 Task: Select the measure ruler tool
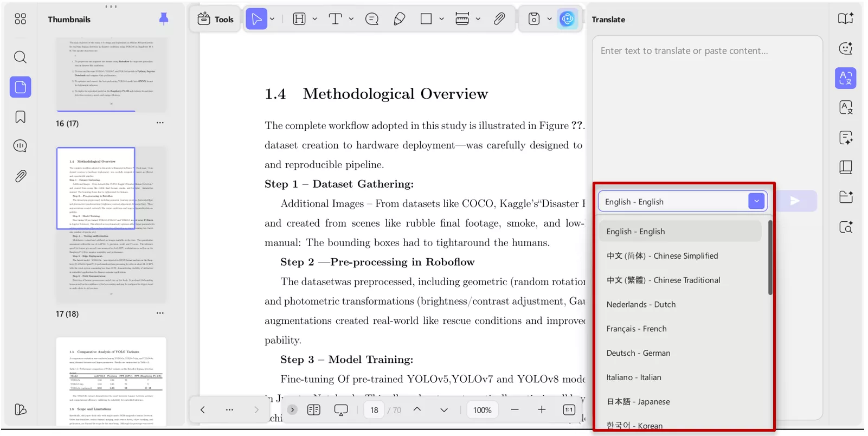462,19
